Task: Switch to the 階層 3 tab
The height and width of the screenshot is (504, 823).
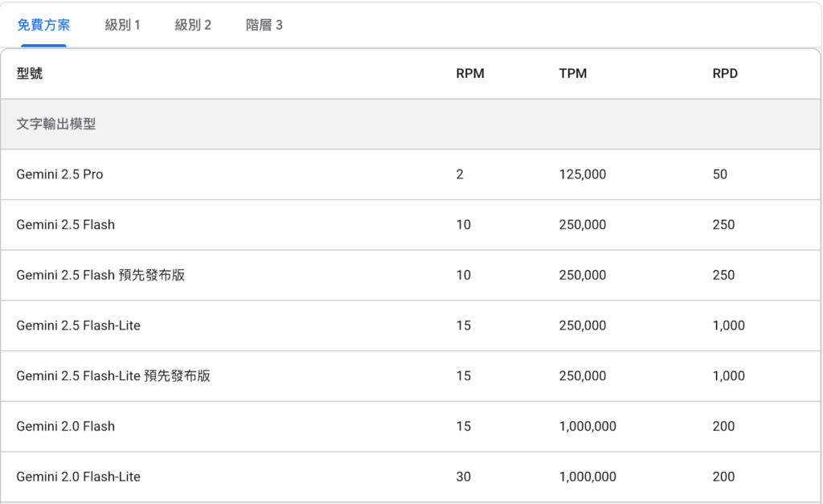Action: click(264, 25)
